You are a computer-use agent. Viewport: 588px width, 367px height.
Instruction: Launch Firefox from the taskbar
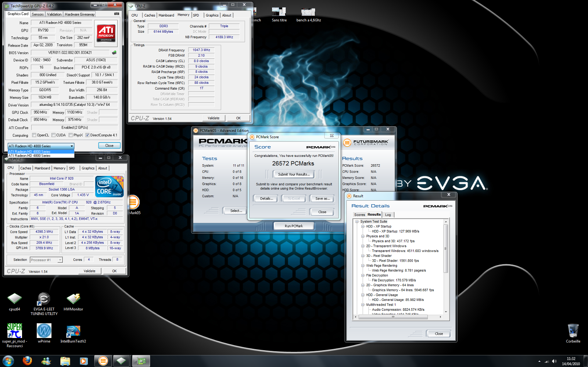pos(27,361)
